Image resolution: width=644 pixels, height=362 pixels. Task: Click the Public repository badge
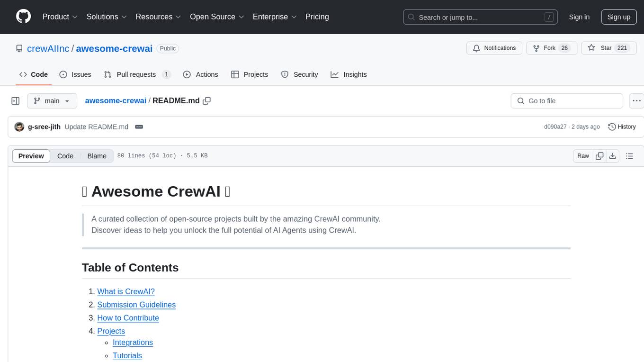(x=168, y=48)
